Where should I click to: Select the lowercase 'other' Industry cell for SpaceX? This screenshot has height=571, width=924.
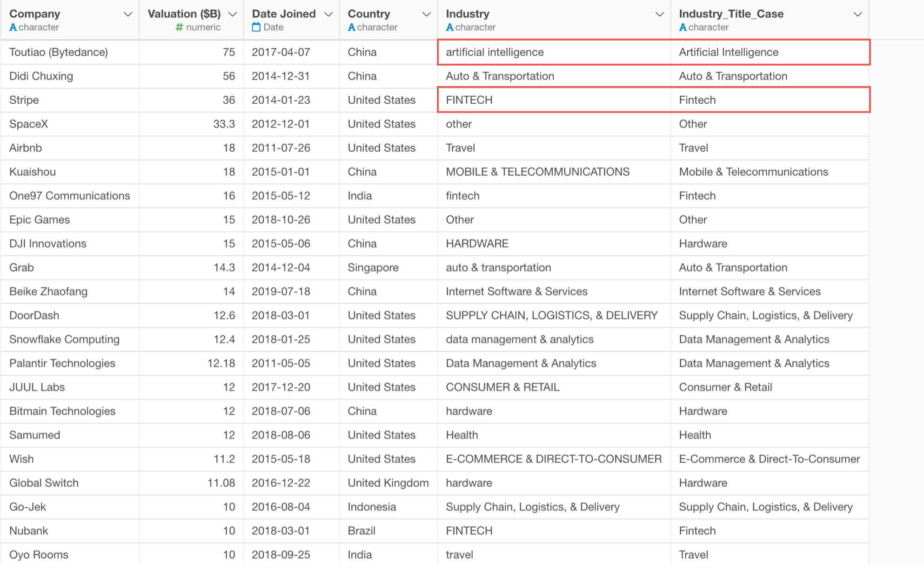tap(554, 124)
